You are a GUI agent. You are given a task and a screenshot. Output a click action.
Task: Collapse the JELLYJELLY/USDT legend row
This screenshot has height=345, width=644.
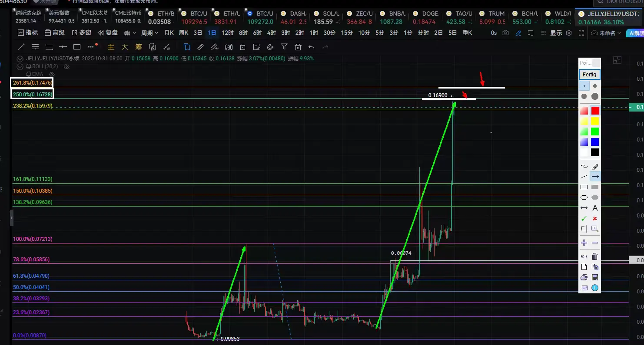pos(20,58)
